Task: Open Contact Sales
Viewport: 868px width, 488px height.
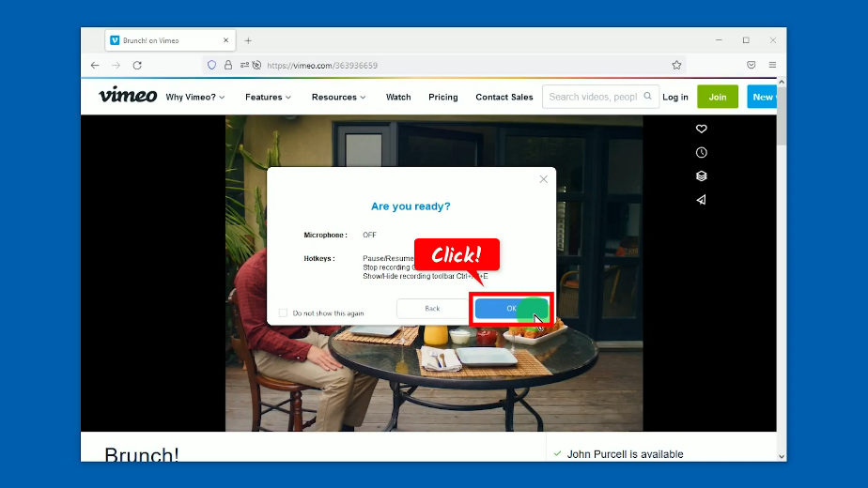Action: tap(504, 97)
